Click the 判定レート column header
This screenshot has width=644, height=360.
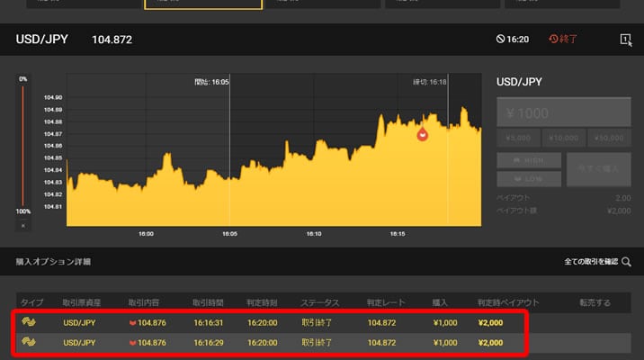[386, 303]
